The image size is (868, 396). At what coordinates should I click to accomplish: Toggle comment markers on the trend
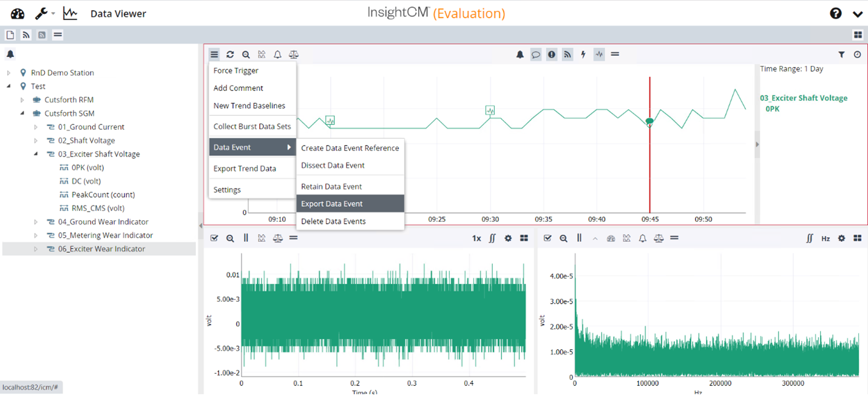(x=536, y=55)
